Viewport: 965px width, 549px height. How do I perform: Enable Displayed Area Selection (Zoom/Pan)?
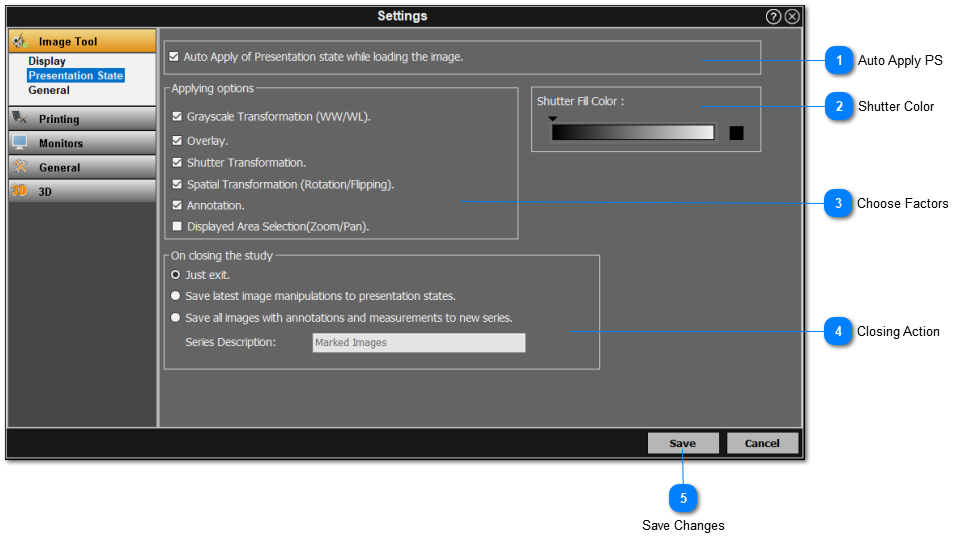[x=178, y=227]
